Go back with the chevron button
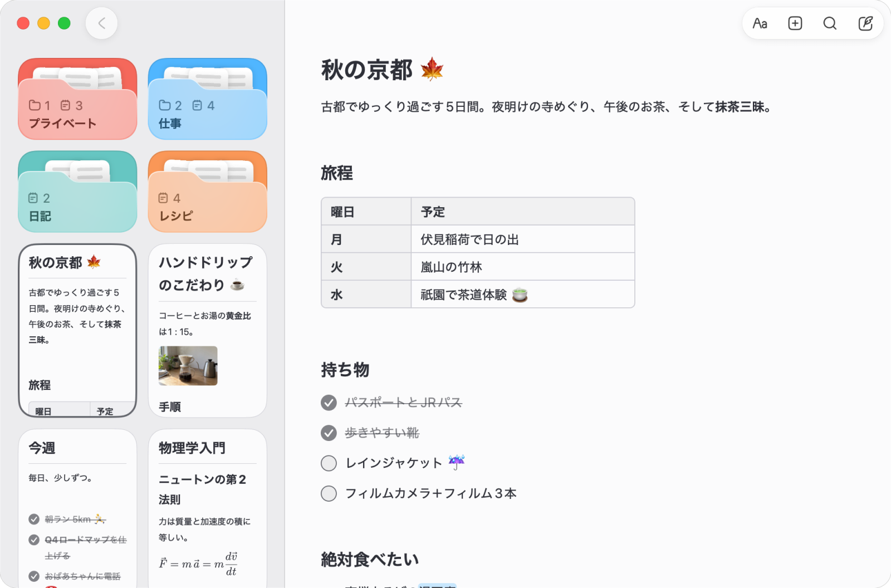 (101, 23)
